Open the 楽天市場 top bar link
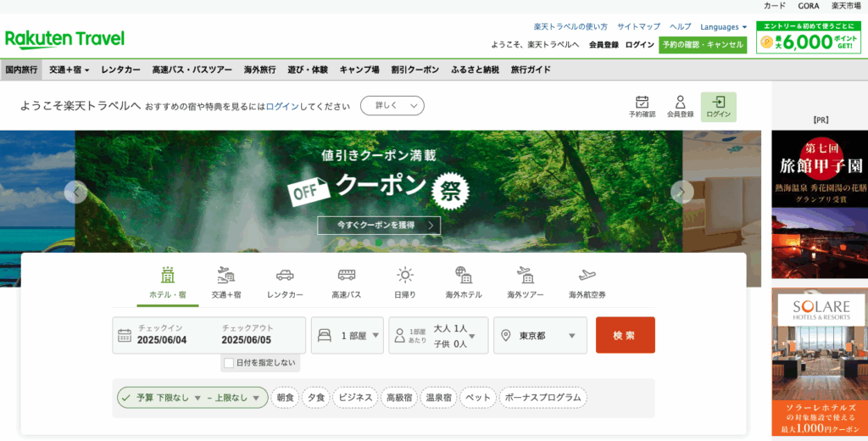The height and width of the screenshot is (441, 868). (847, 6)
